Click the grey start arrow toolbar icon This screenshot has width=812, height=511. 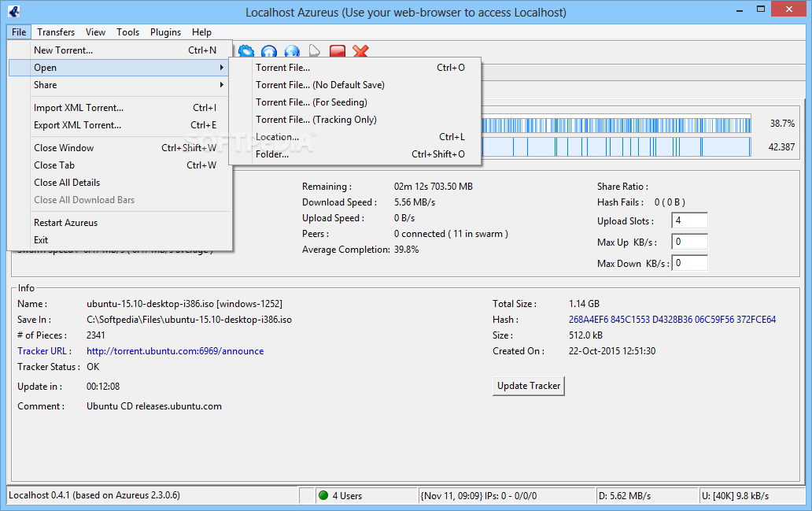click(x=315, y=51)
